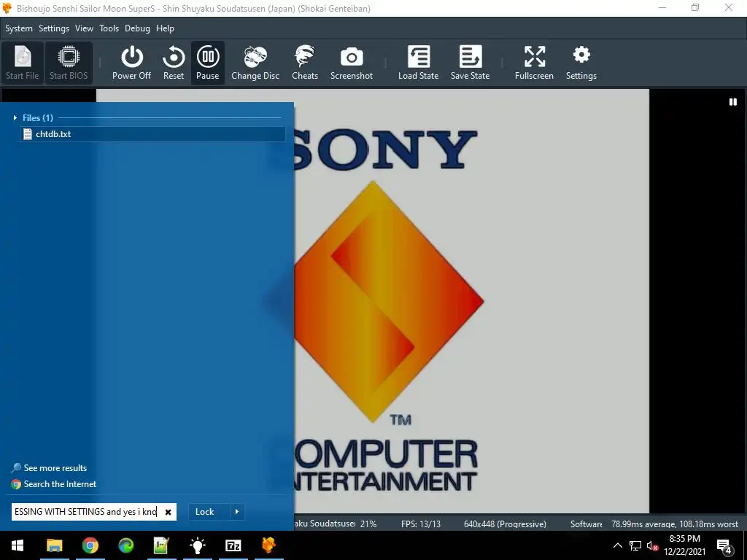Click the 21% speed status entry
The width and height of the screenshot is (747, 560).
(368, 524)
